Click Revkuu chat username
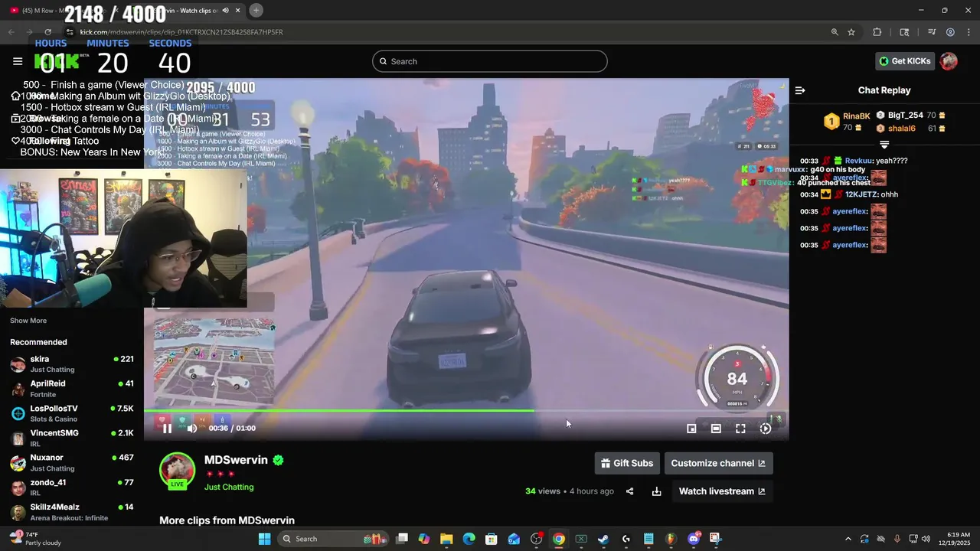980x551 pixels. (x=858, y=161)
